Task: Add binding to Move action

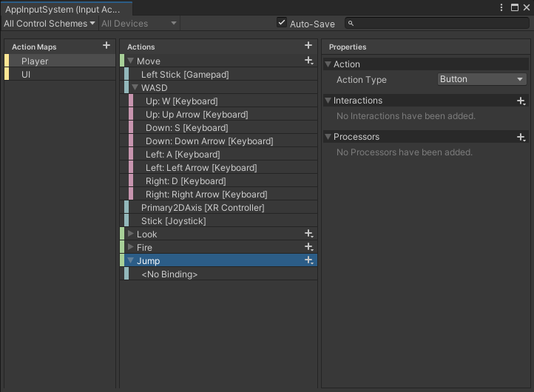Action: 308,61
